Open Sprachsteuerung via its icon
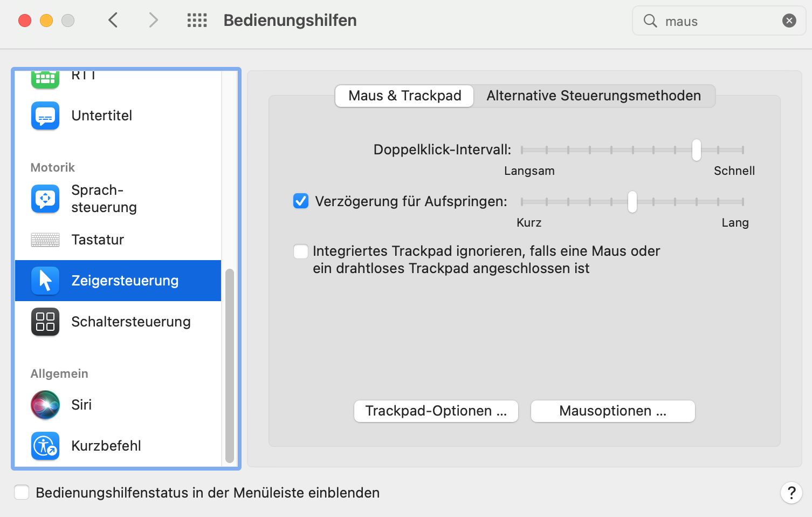This screenshot has width=812, height=517. point(45,199)
